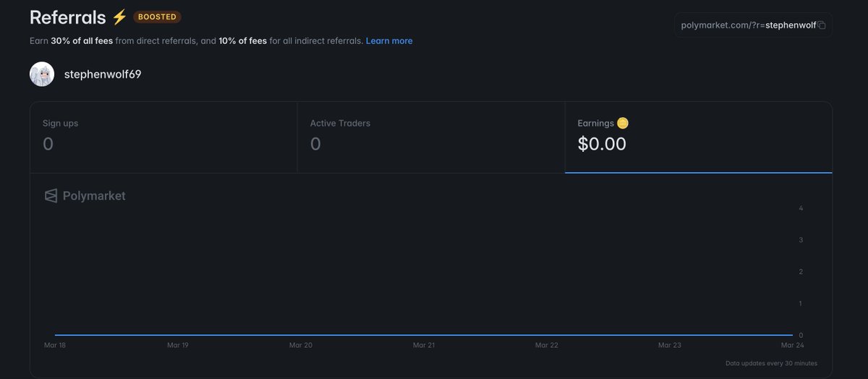Click the stephenwolf69 profile avatar
Image resolution: width=868 pixels, height=379 pixels.
42,74
